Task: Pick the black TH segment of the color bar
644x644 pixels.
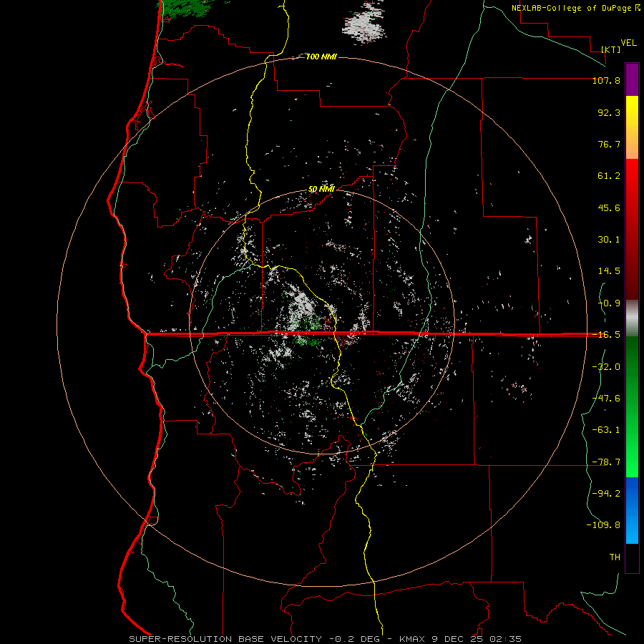Action: pyautogui.click(x=632, y=557)
